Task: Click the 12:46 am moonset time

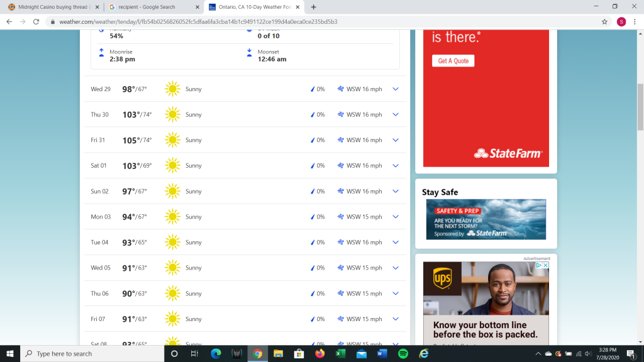Action: click(x=272, y=59)
